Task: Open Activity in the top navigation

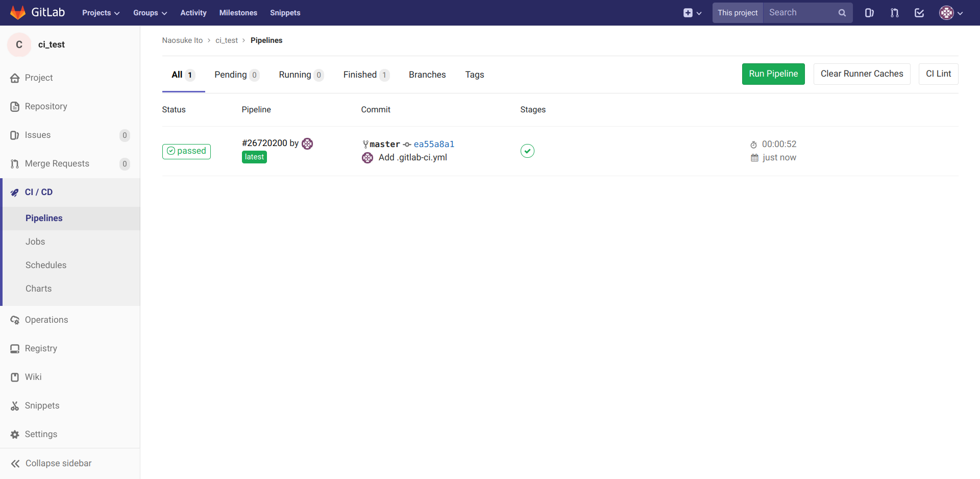Action: (193, 13)
